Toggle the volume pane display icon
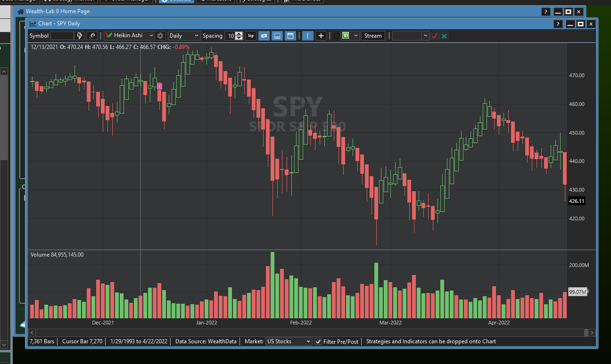The image size is (611, 364). coord(277,36)
